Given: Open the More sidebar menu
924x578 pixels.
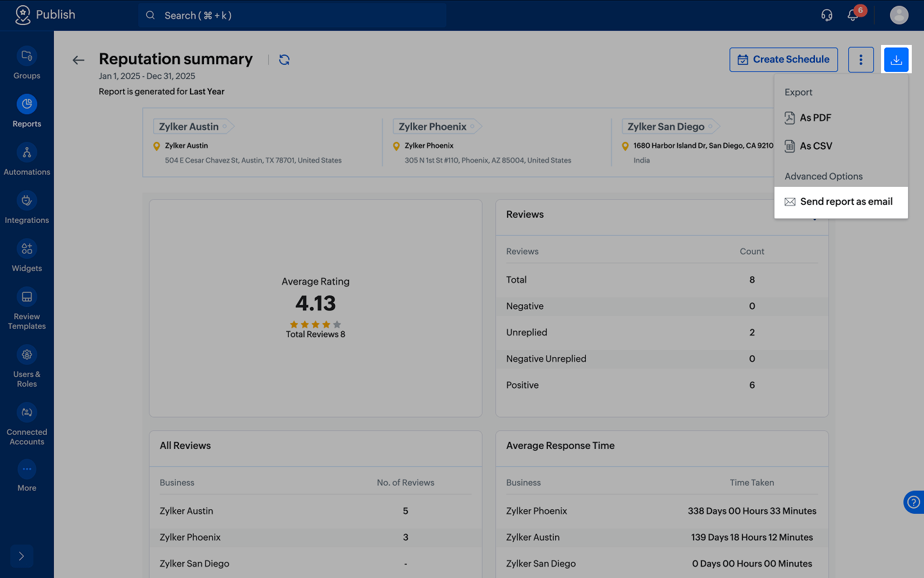Looking at the screenshot, I should pyautogui.click(x=27, y=476).
